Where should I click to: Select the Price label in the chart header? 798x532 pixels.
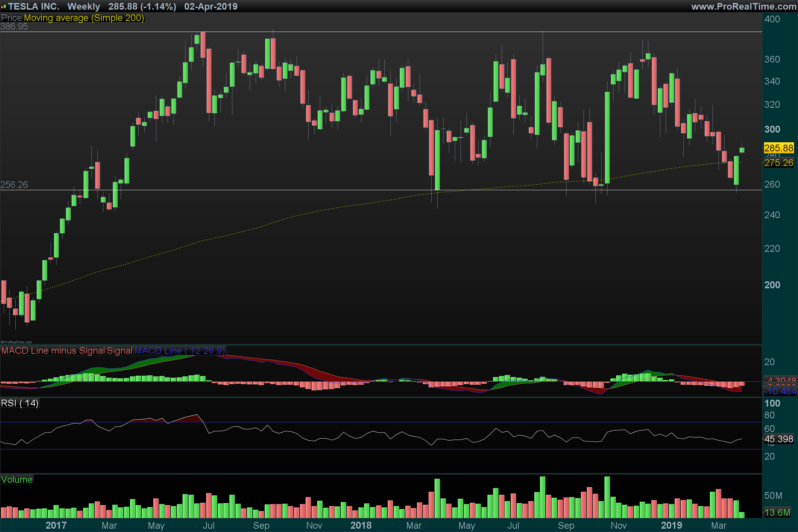(x=12, y=18)
